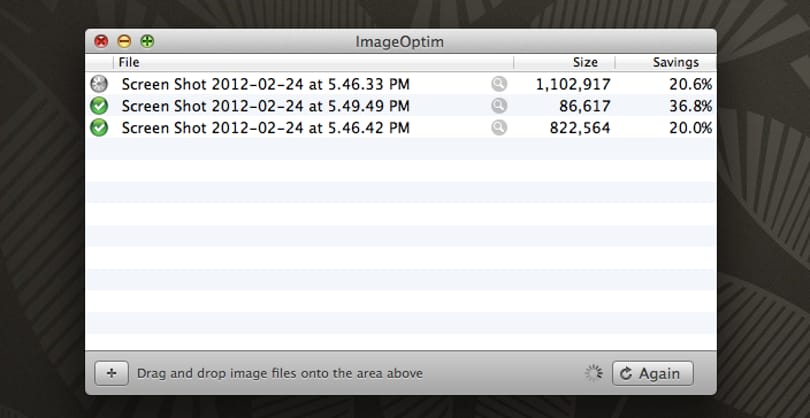This screenshot has width=810, height=418.
Task: Click the size value 86,617
Action: click(x=585, y=106)
